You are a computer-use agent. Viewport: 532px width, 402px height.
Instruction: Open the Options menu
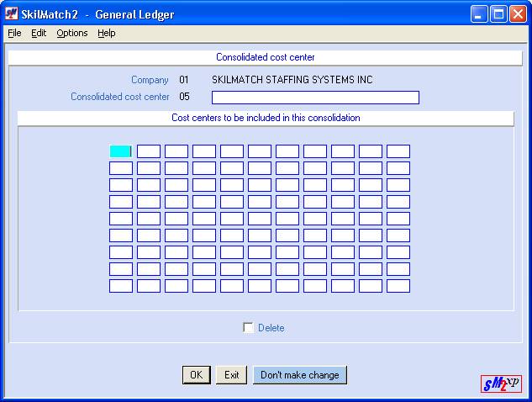[72, 33]
